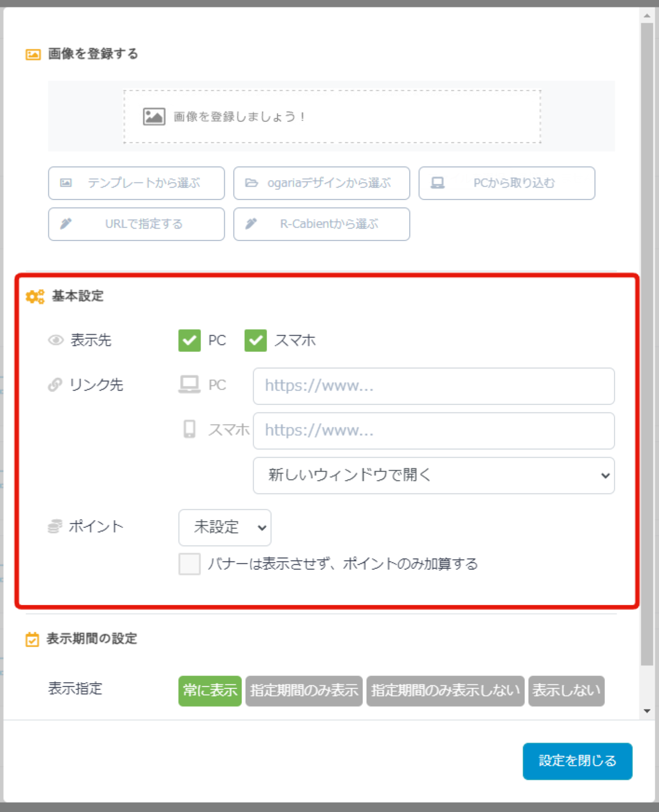Click the smartphone icon beside the スマホ link field
The width and height of the screenshot is (659, 812).
(189, 429)
